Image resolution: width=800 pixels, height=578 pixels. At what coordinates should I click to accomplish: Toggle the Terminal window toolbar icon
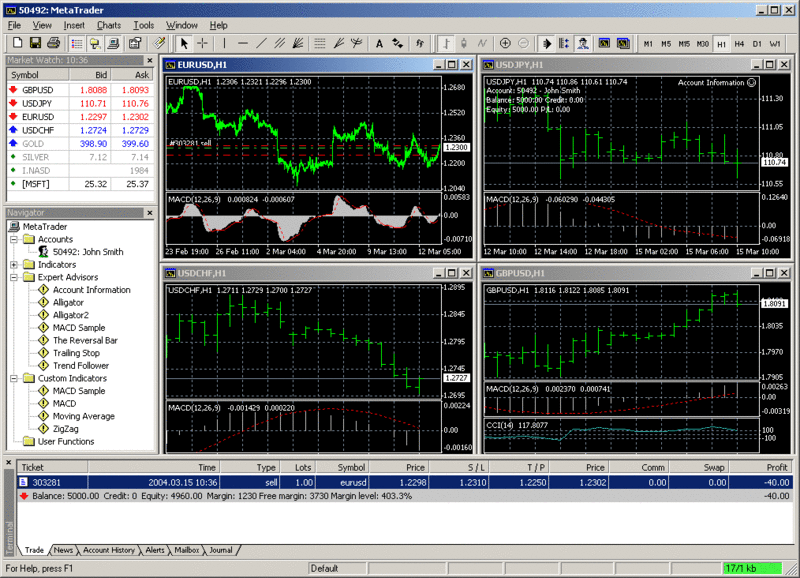pos(113,43)
